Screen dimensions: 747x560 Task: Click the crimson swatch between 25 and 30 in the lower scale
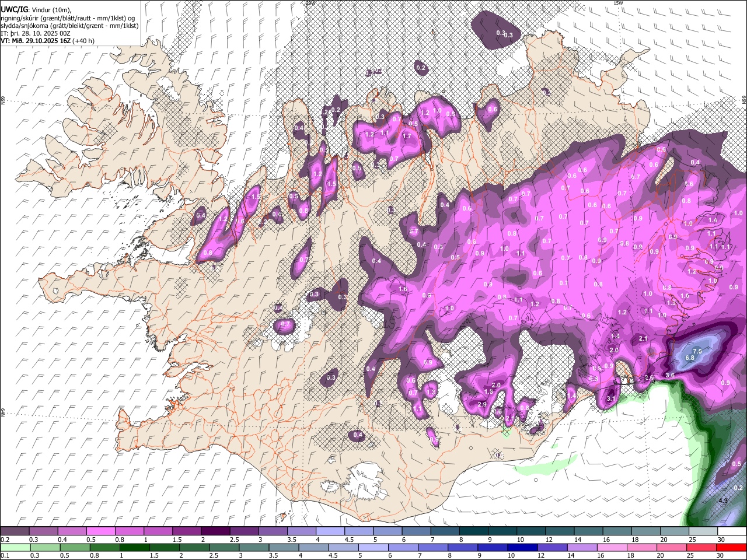702,547
